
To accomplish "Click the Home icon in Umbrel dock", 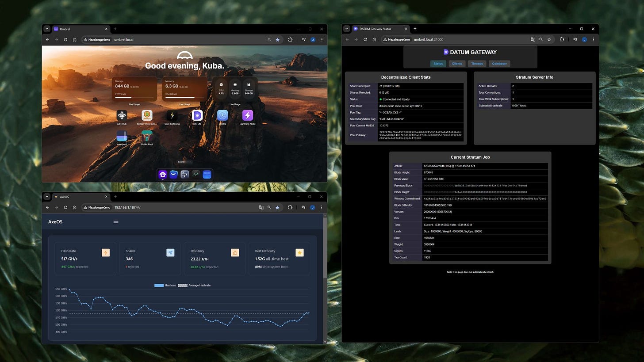I will (x=162, y=175).
